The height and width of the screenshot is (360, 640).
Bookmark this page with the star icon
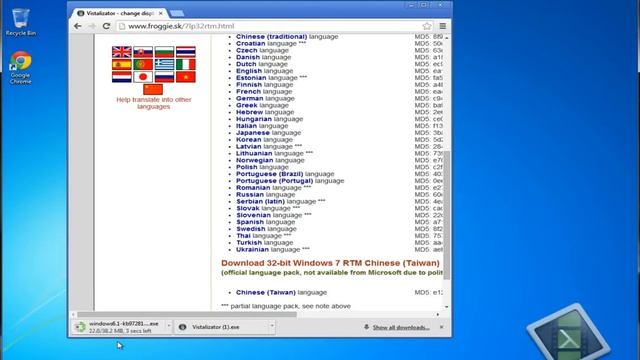coord(427,26)
